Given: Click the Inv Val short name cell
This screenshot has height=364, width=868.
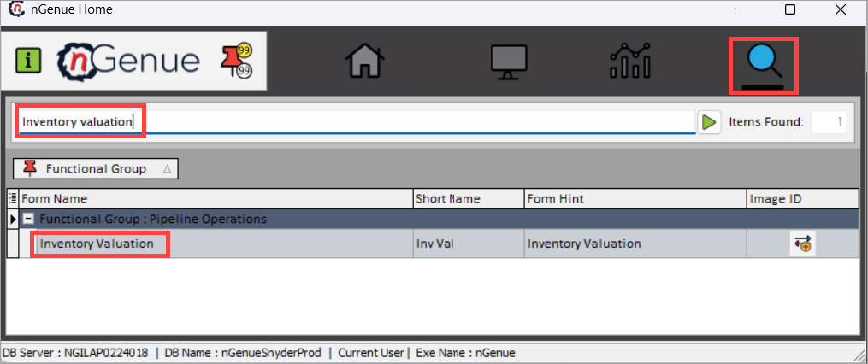Looking at the screenshot, I should 469,244.
